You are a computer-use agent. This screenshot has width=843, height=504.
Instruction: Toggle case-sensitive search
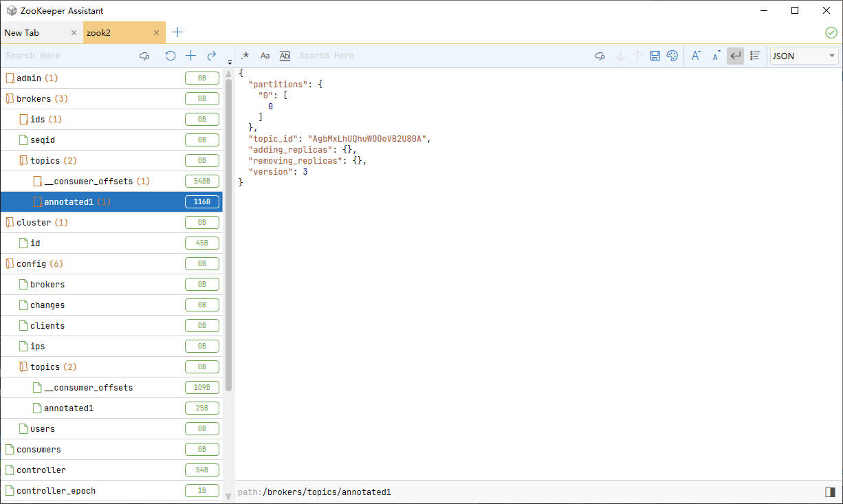(265, 56)
